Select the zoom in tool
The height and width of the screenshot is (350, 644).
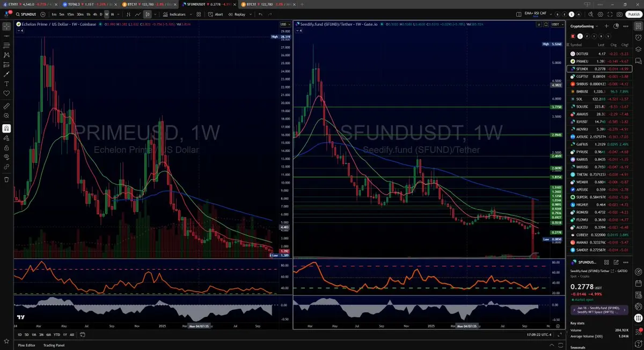tap(6, 116)
